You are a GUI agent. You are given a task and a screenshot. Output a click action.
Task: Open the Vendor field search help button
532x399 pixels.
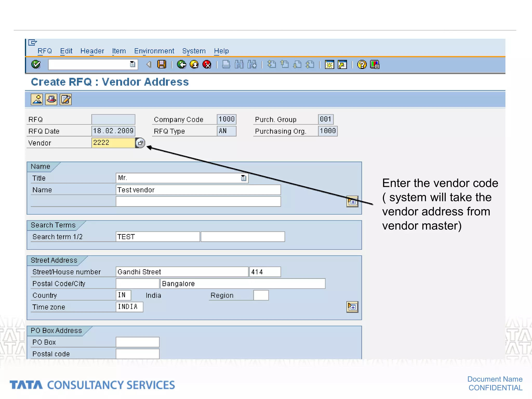(x=140, y=143)
